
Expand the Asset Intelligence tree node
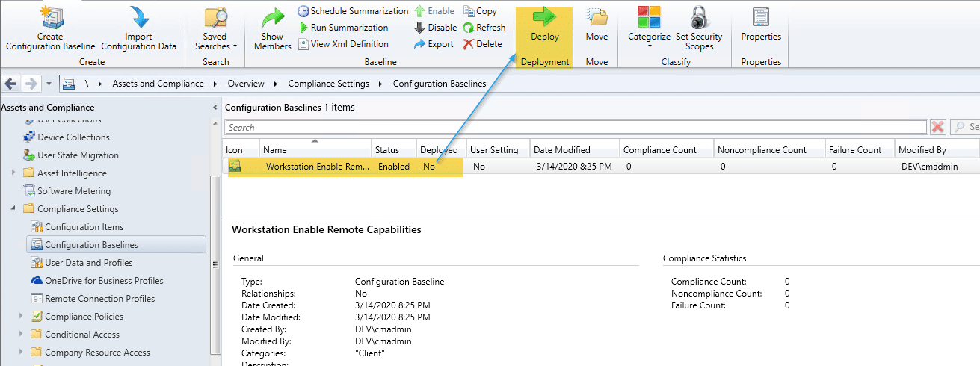pos(16,173)
